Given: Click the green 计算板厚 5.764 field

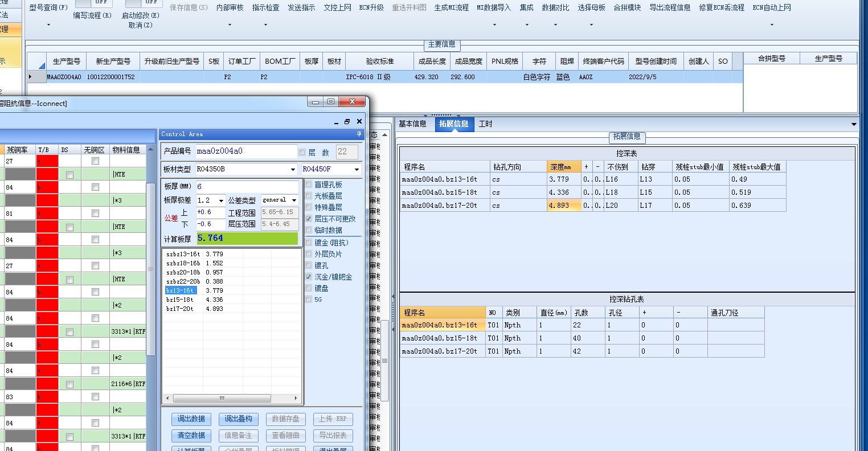Looking at the screenshot, I should pyautogui.click(x=247, y=239).
